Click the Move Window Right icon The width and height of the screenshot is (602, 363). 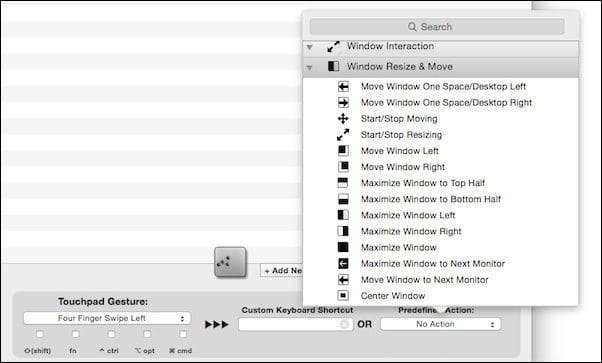(343, 167)
